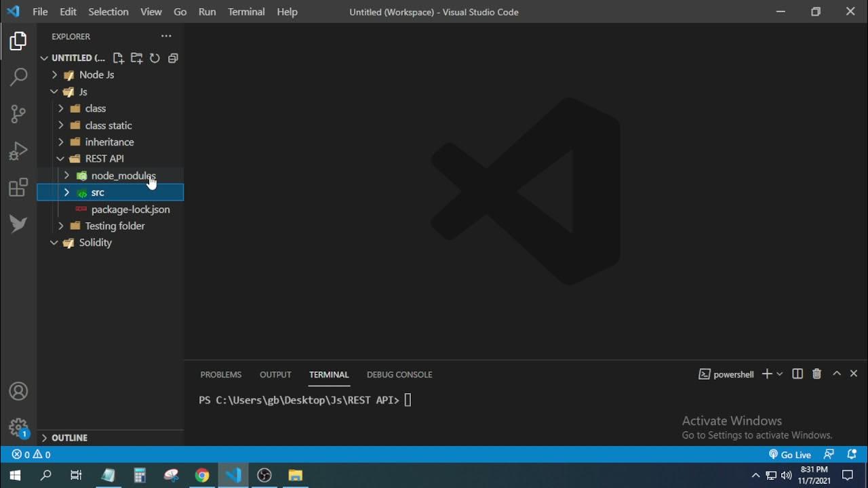868x488 pixels.
Task: Switch to the Problems tab
Action: pyautogui.click(x=220, y=374)
